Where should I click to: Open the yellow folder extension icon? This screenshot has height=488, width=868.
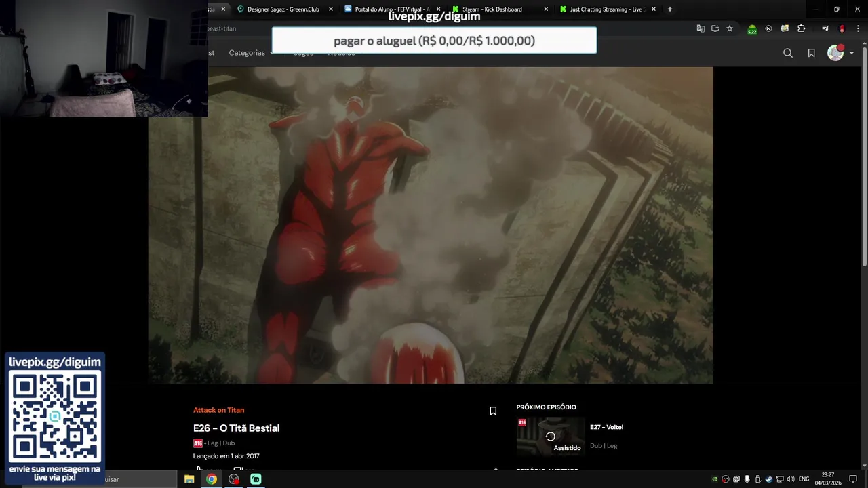click(785, 28)
